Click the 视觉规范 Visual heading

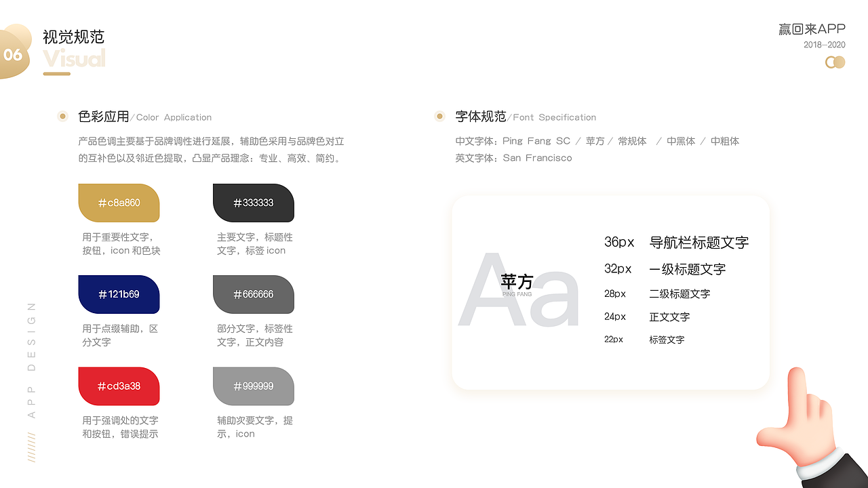(x=73, y=38)
